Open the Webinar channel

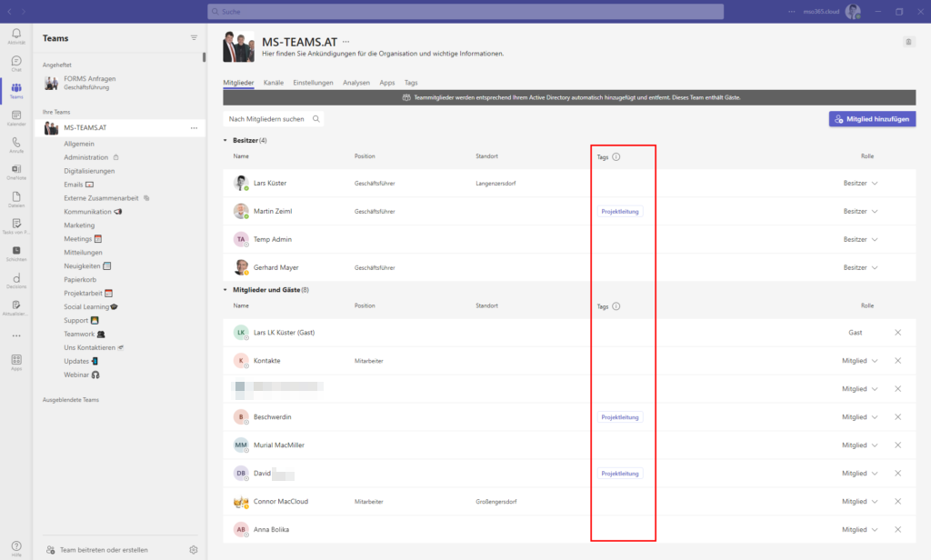click(x=76, y=375)
